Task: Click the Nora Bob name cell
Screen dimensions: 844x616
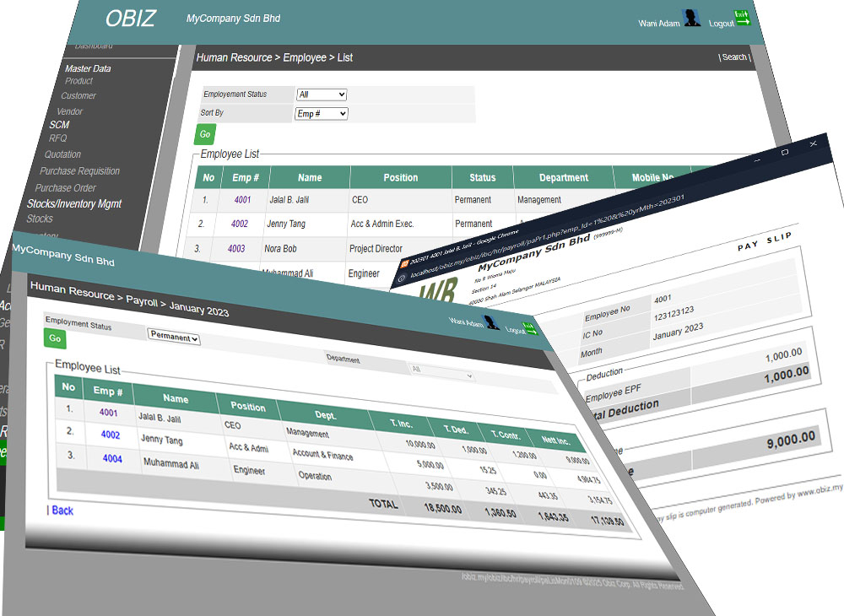Action: click(x=280, y=249)
